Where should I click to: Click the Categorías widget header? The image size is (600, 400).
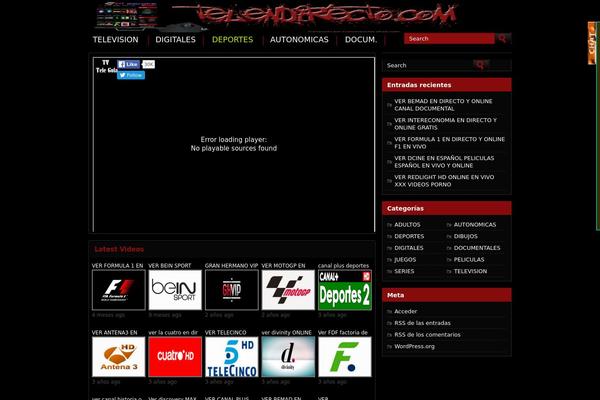click(447, 208)
